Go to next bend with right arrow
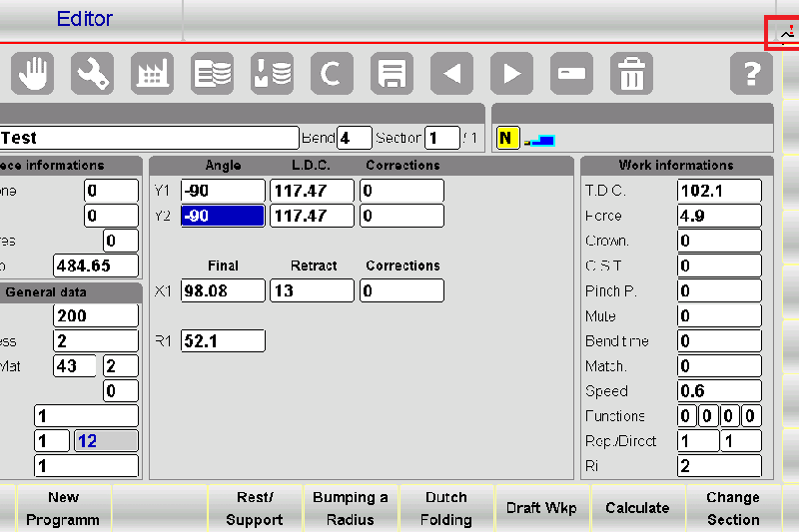This screenshot has width=799, height=532. click(x=511, y=74)
